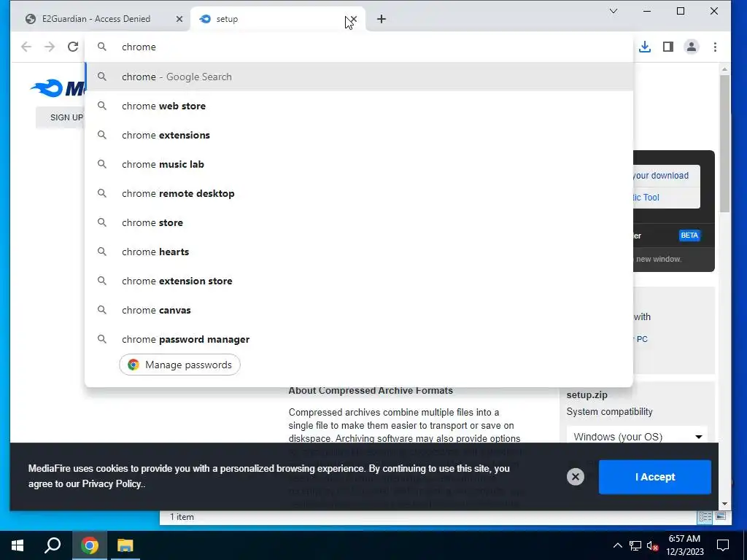Select the chrome hearts suggestion
Image resolution: width=747 pixels, height=560 pixels.
point(359,252)
